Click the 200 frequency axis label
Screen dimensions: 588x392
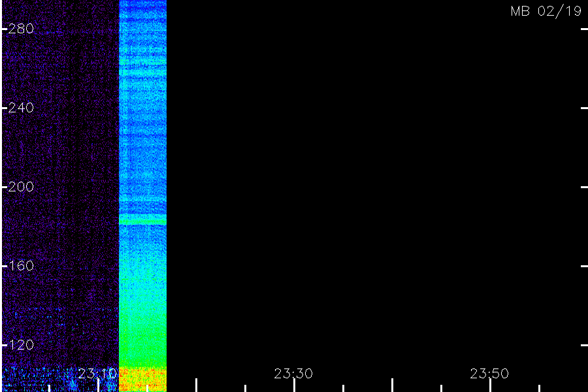pos(21,187)
